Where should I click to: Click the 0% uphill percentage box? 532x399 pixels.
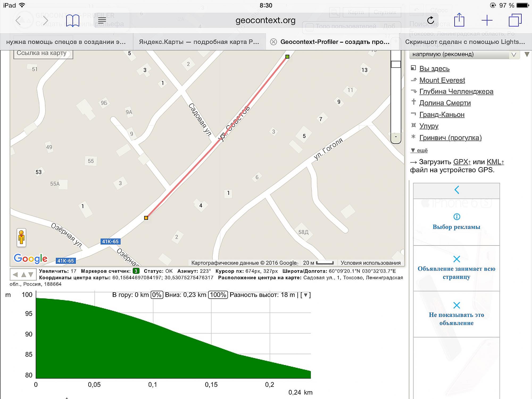click(157, 295)
